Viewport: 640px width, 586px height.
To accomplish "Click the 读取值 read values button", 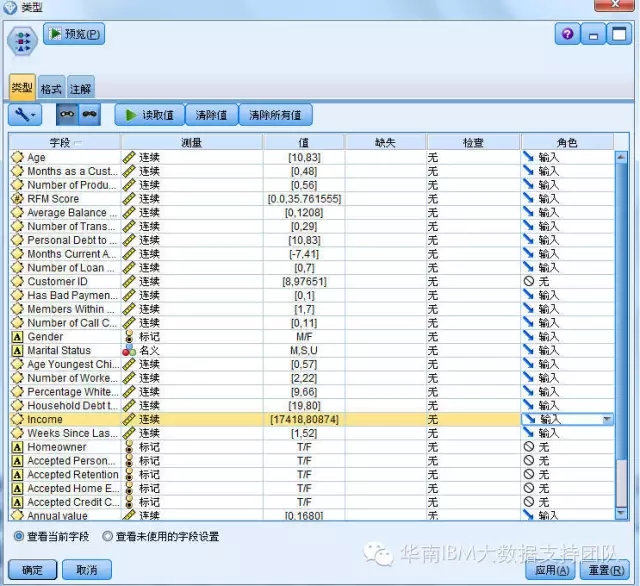I will [150, 115].
